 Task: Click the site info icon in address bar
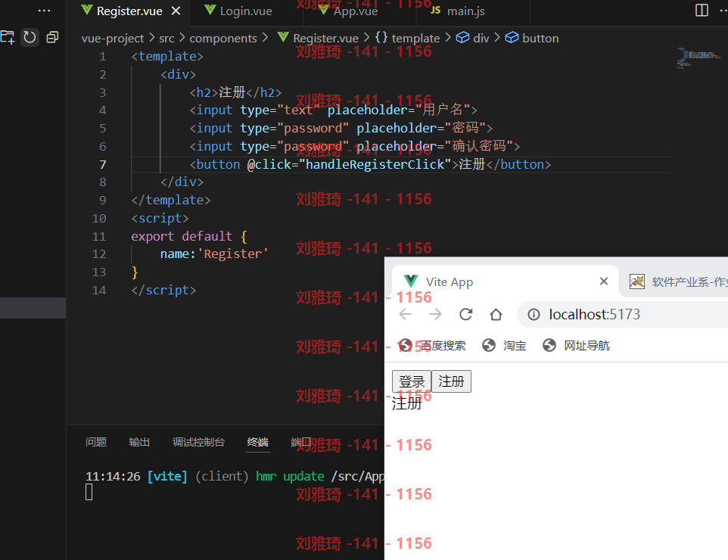pos(534,315)
